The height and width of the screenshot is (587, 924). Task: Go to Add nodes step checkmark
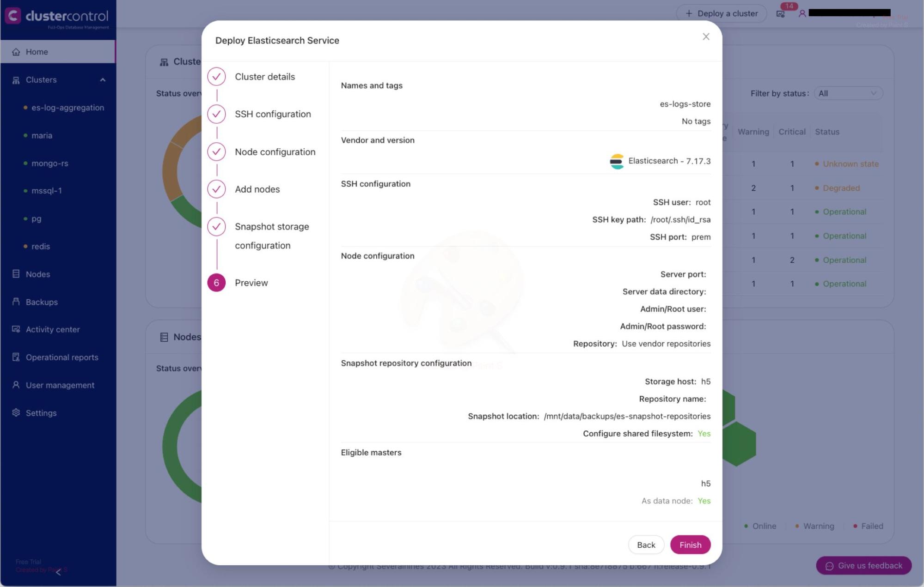click(x=216, y=189)
